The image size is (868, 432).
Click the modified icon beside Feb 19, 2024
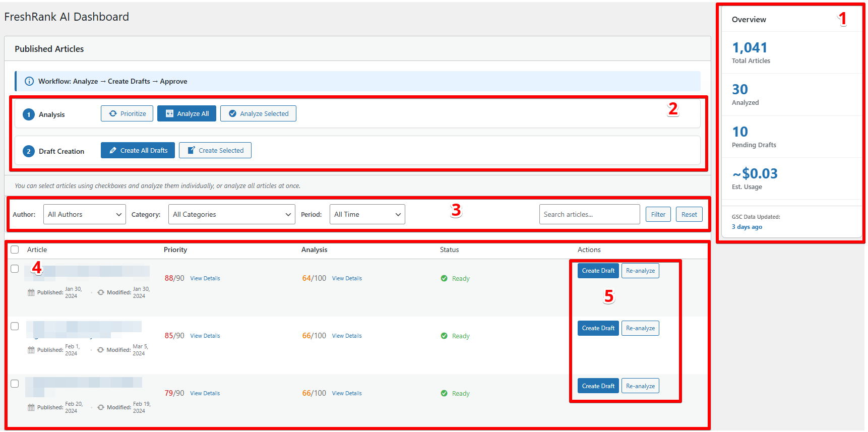click(x=101, y=407)
